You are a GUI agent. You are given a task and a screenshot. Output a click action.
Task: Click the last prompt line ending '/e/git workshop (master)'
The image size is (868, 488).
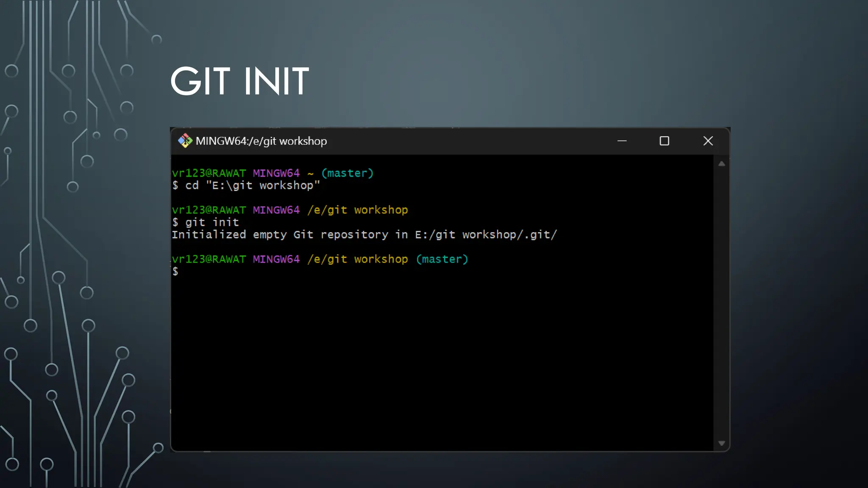(320, 259)
